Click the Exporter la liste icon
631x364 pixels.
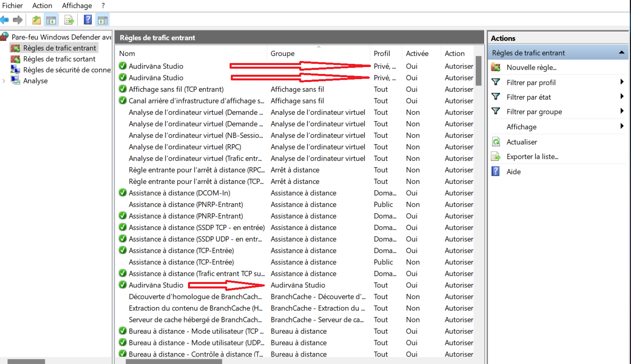[x=496, y=156]
